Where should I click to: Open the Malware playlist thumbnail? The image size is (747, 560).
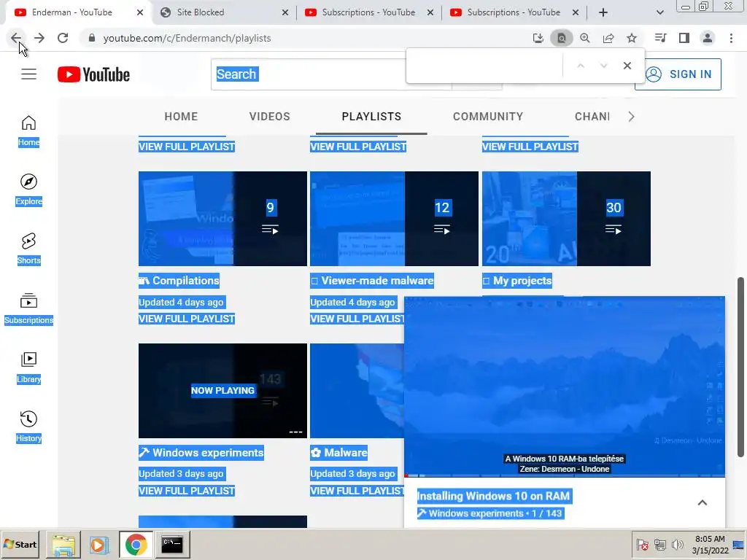pyautogui.click(x=357, y=391)
